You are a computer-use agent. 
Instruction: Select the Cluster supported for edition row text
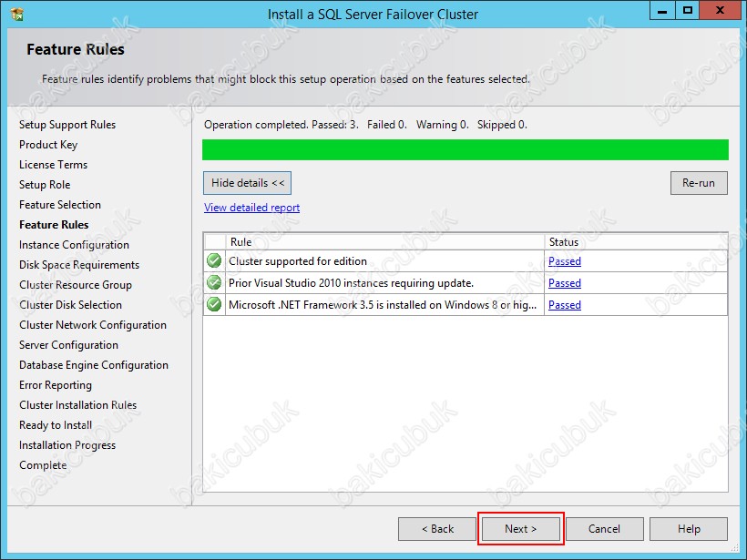point(298,261)
